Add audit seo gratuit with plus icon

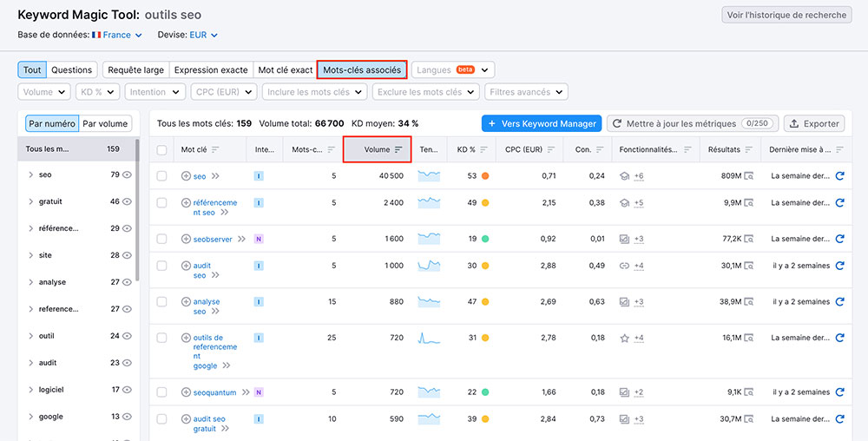(x=186, y=419)
